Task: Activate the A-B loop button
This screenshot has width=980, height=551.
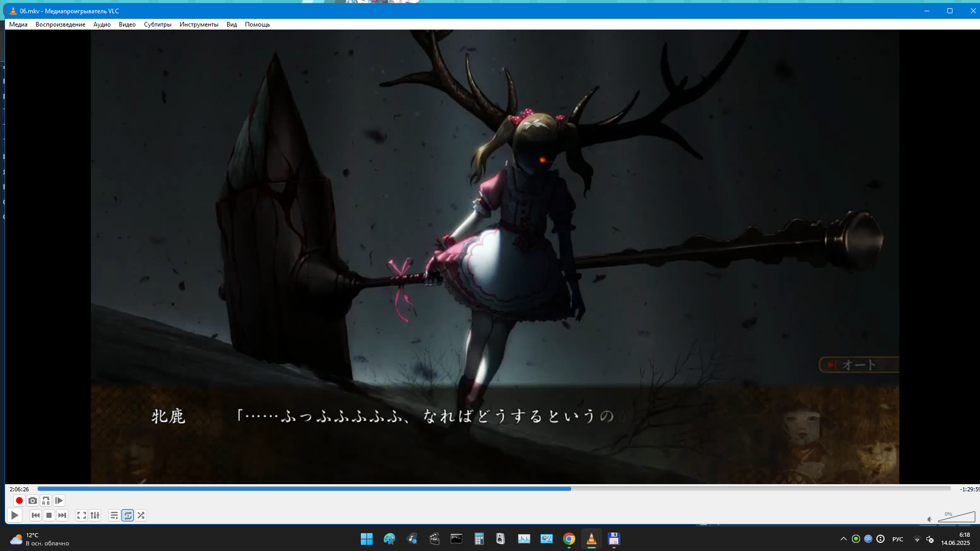Action: pos(46,500)
